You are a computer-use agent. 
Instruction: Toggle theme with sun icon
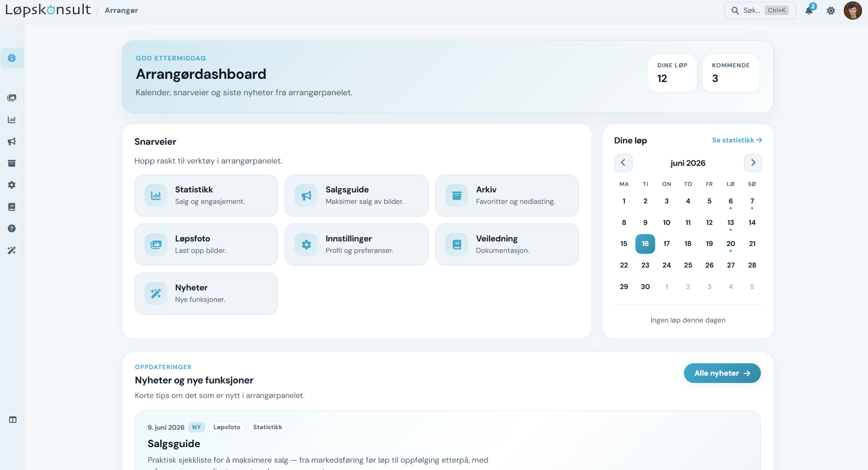point(831,11)
